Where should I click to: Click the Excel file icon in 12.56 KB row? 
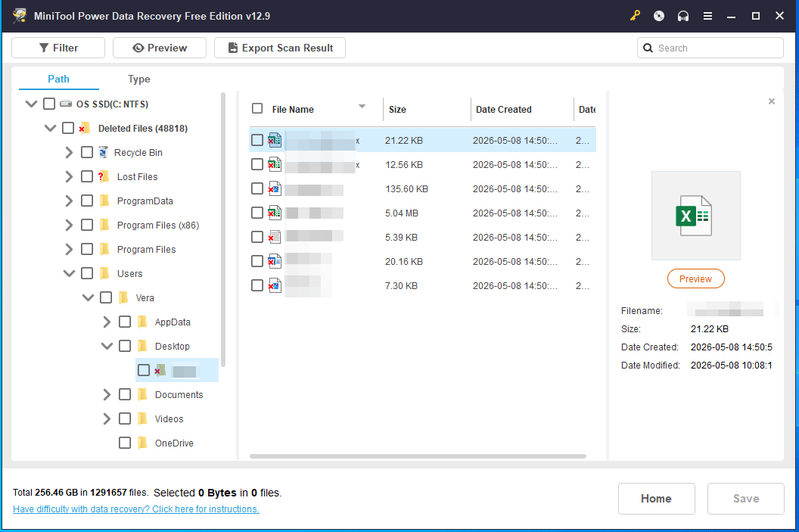pos(275,164)
